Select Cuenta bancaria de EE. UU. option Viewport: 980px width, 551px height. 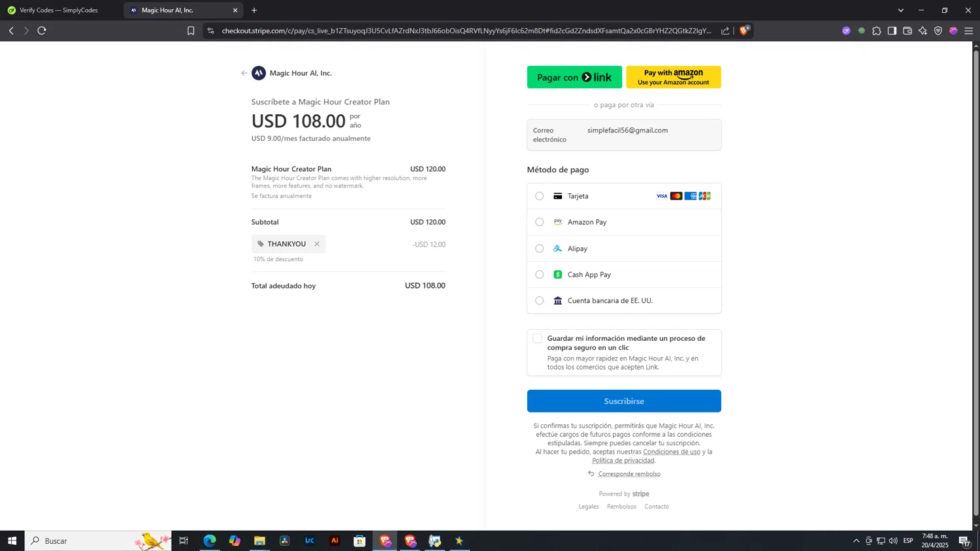click(624, 300)
